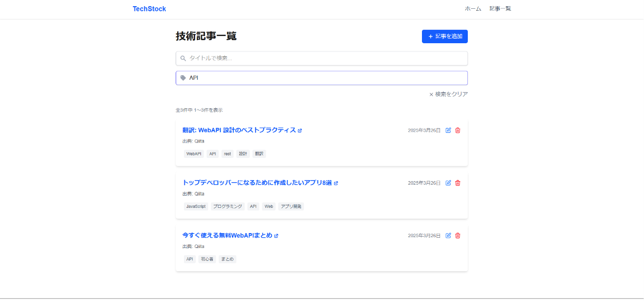
Task: Click the TechStock logo link
Action: tap(149, 9)
